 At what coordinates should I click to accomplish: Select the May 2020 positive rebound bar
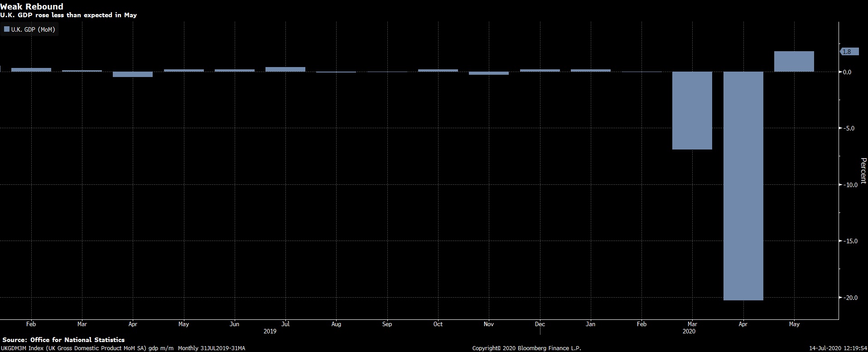click(794, 62)
